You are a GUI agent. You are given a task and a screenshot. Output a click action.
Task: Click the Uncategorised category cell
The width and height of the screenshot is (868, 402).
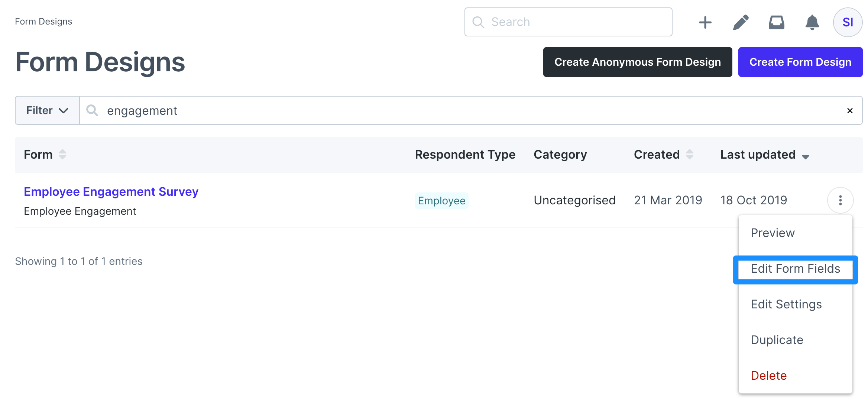[x=574, y=200]
